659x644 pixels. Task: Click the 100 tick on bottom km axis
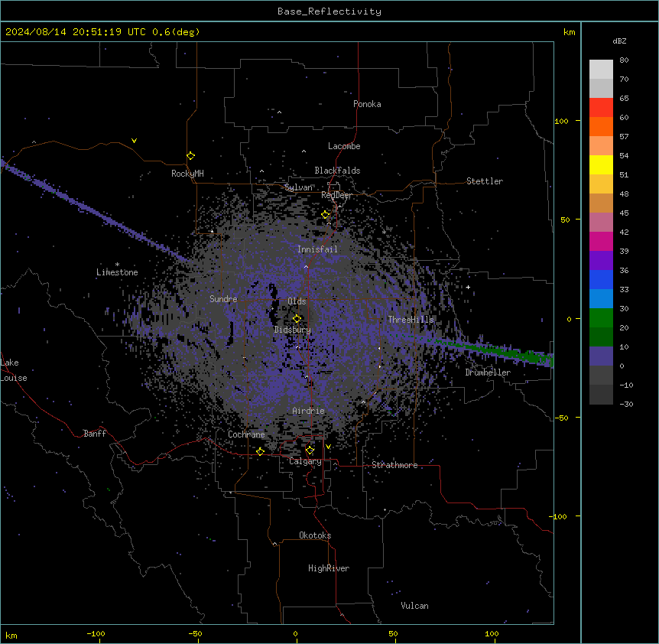point(492,633)
